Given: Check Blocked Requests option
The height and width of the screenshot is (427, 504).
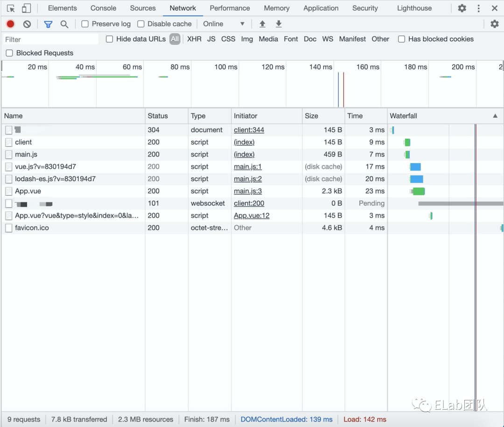Looking at the screenshot, I should tap(9, 53).
